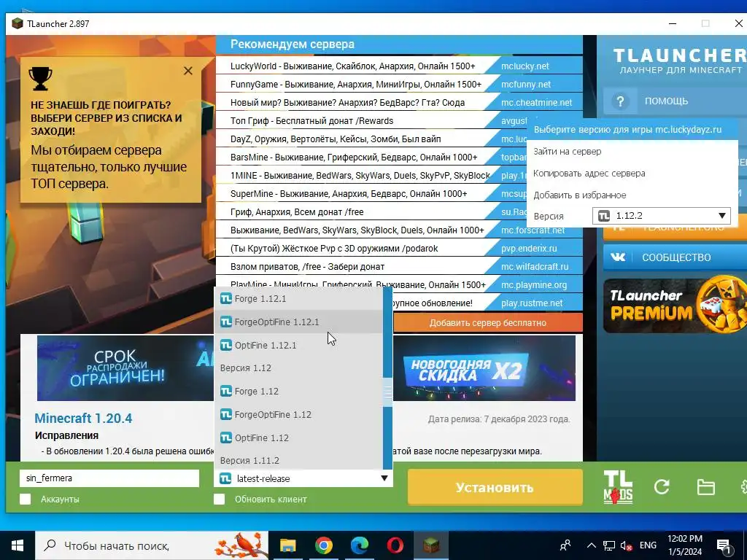Close the yellow trophy tip popup
This screenshot has width=747, height=560.
click(x=188, y=71)
